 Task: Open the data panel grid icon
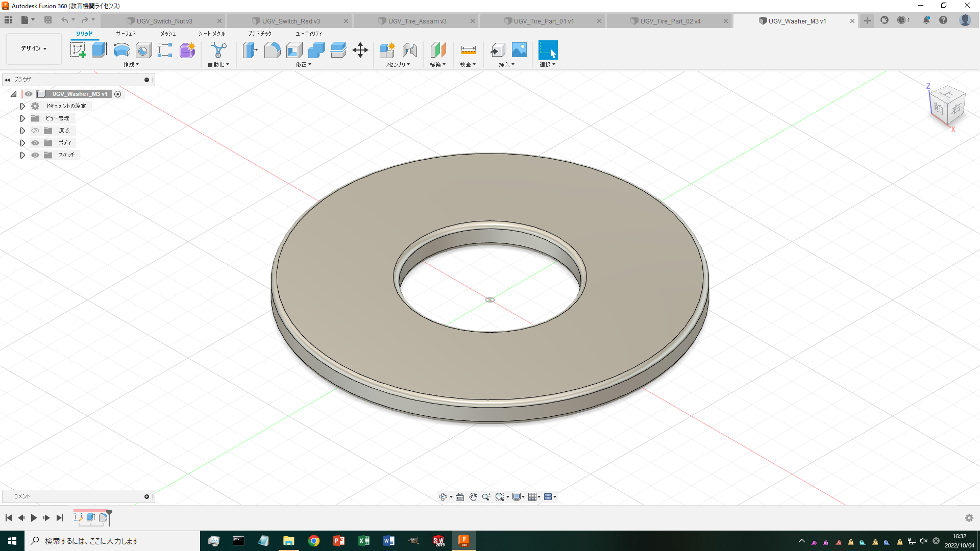point(8,20)
